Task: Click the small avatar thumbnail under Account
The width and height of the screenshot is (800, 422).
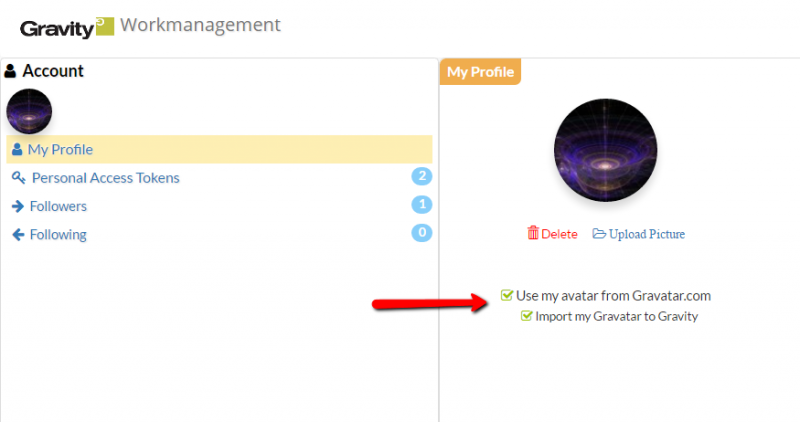Action: click(29, 111)
